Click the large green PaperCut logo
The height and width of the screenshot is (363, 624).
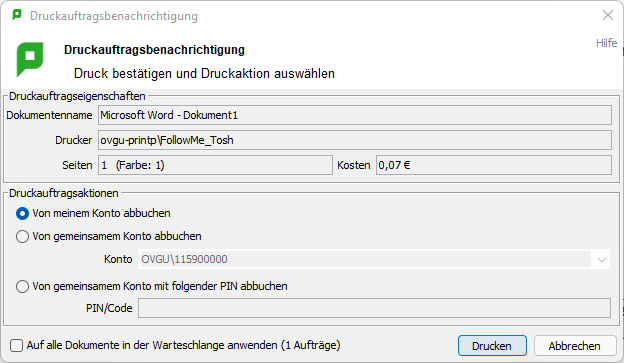coord(30,59)
